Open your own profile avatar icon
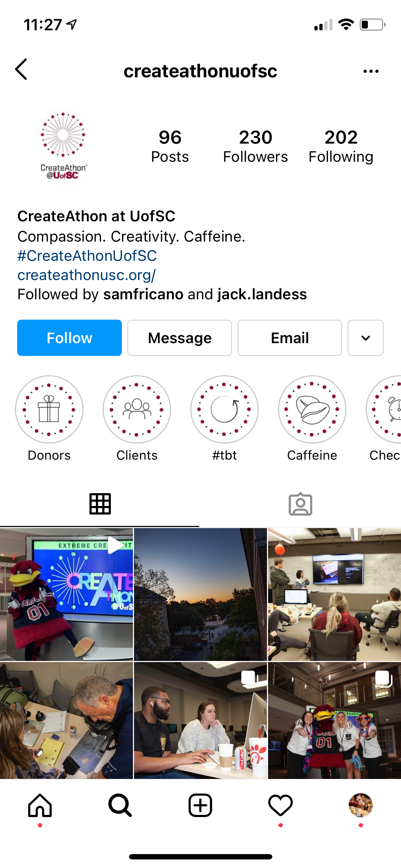The image size is (401, 868). (x=361, y=805)
